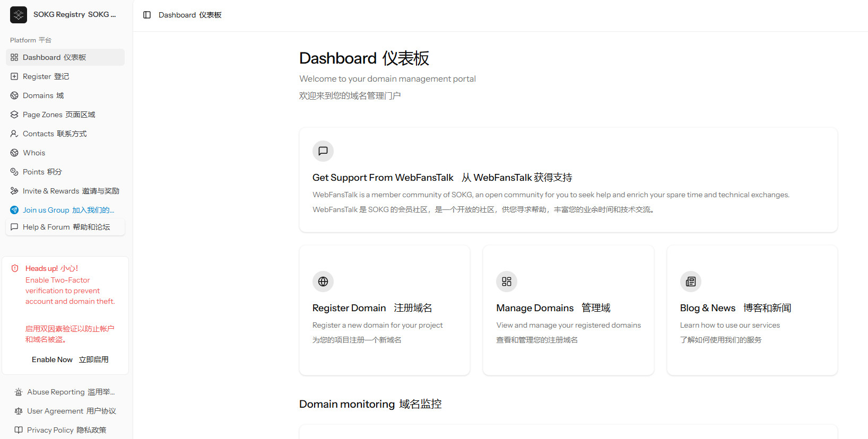Click the Join us Group Telegram icon

14,210
